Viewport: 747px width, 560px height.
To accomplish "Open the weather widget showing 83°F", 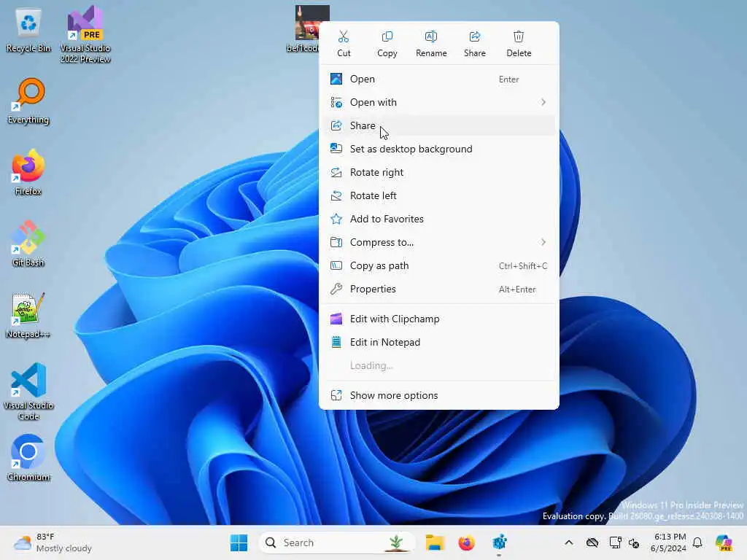I will tap(53, 542).
